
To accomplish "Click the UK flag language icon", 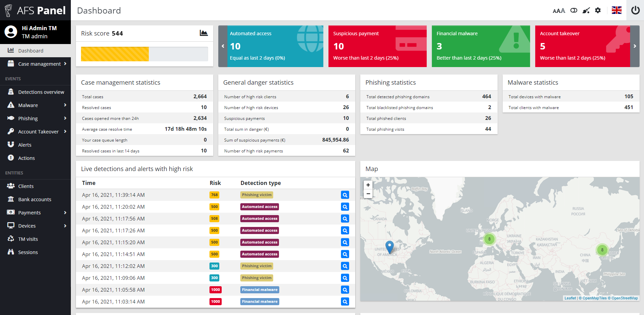I will click(x=616, y=10).
